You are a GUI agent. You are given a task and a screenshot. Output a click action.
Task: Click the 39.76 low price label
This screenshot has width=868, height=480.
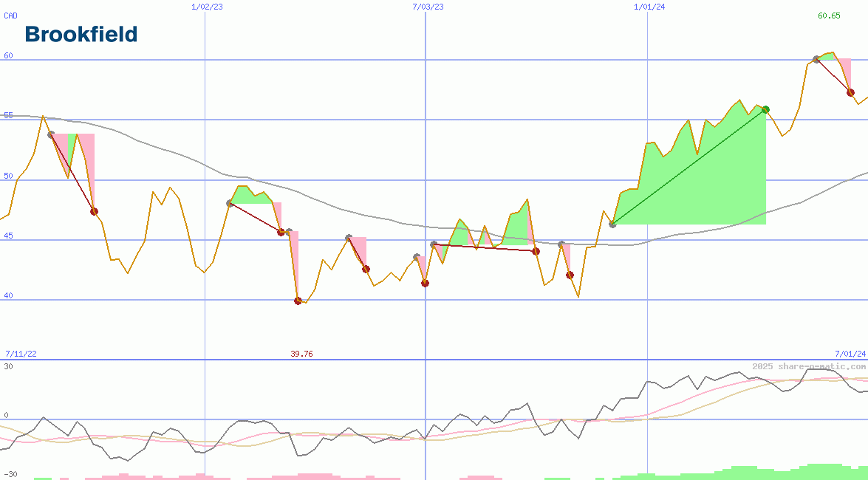[301, 354]
